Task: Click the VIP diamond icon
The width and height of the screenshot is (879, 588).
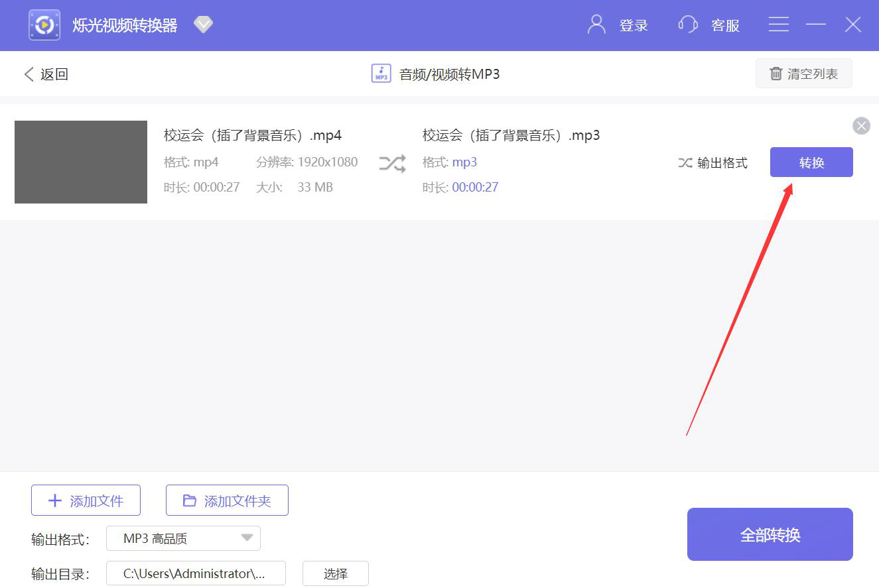Action: (203, 25)
